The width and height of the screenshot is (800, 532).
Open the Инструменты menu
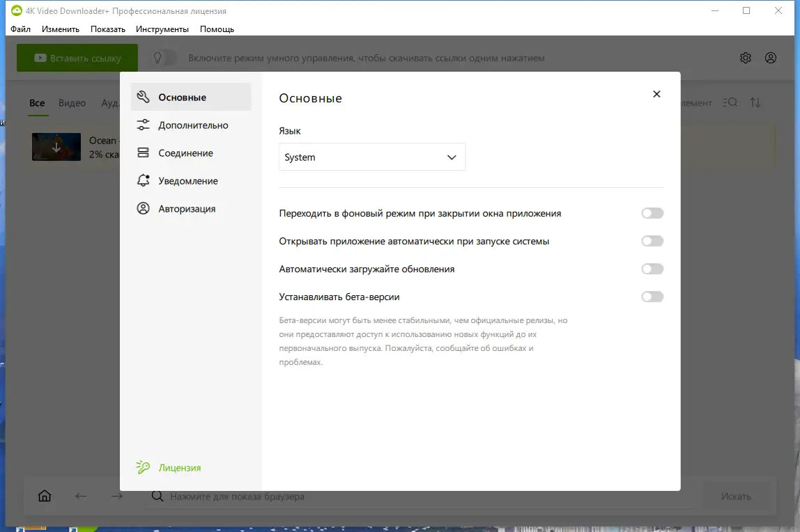point(162,29)
